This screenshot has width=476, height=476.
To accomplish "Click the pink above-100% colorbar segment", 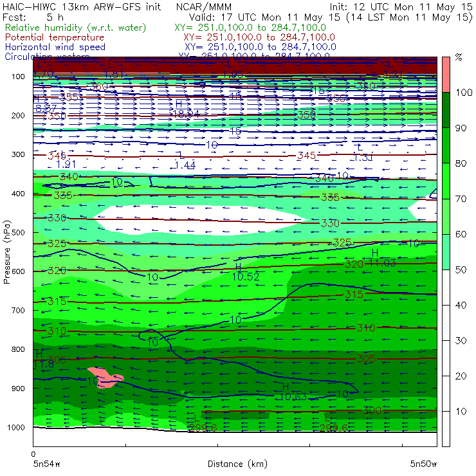I will point(446,75).
